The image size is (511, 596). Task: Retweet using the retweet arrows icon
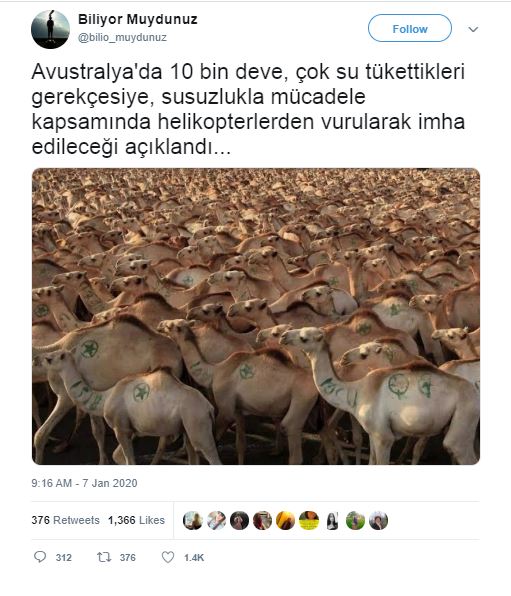104,557
